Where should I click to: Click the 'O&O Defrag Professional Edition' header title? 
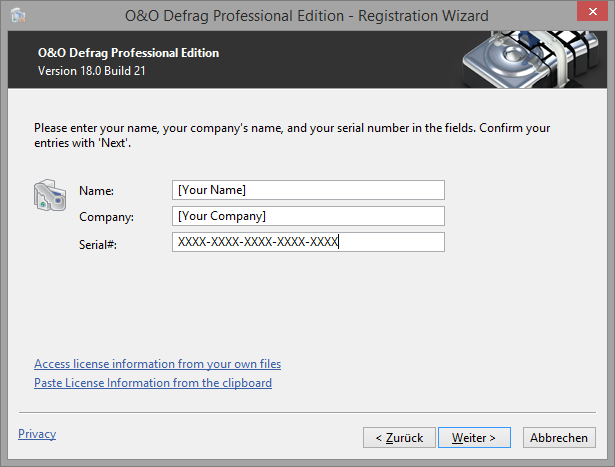pyautogui.click(x=128, y=53)
